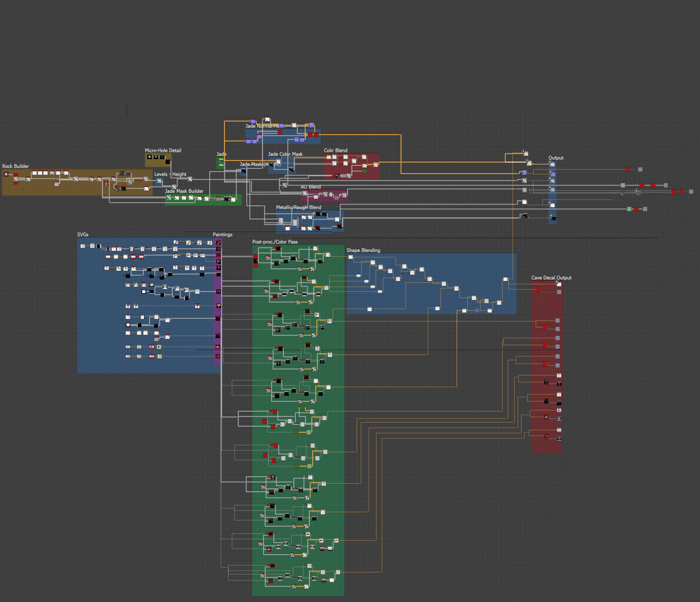Select the purple normal node inside Output frame
Image resolution: width=700 pixels, height=602 pixels.
pyautogui.click(x=553, y=174)
